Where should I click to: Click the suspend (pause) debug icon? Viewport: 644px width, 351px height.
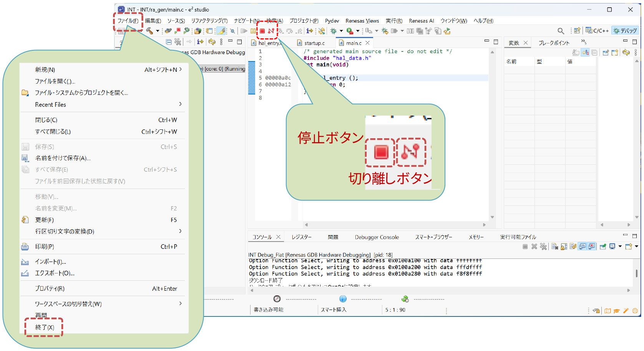click(253, 31)
